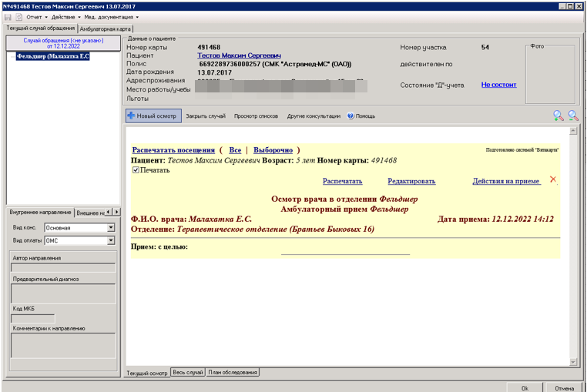This screenshot has height=392, width=587.
Task: Click the zoom in magnifier icon
Action: point(558,116)
